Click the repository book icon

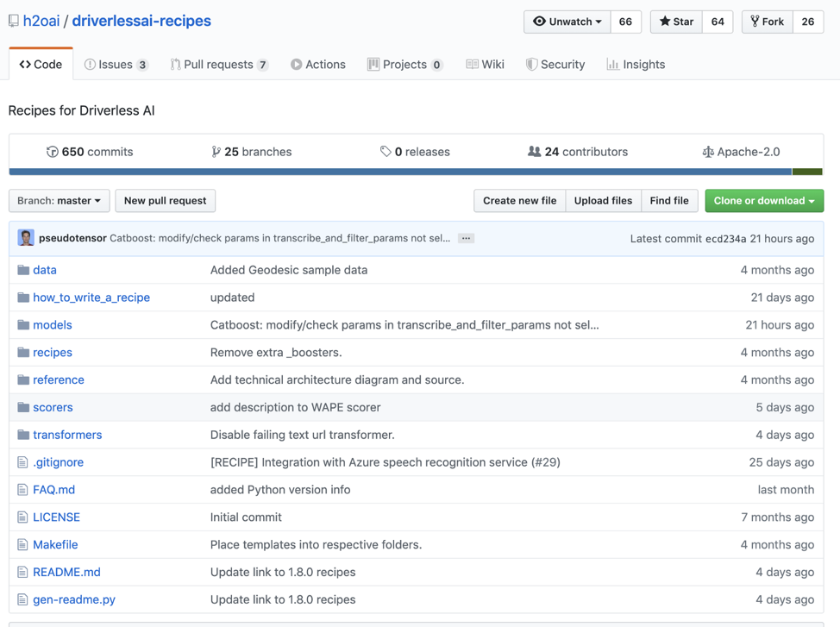[x=14, y=21]
